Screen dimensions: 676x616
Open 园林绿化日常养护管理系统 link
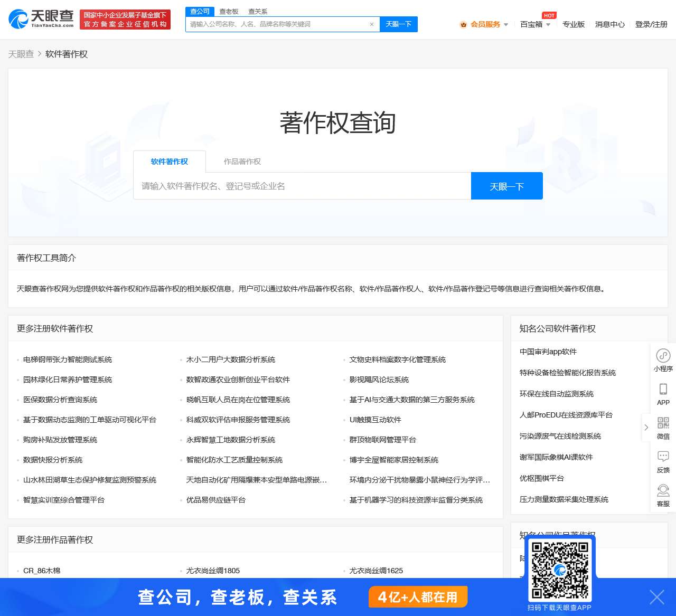point(68,380)
